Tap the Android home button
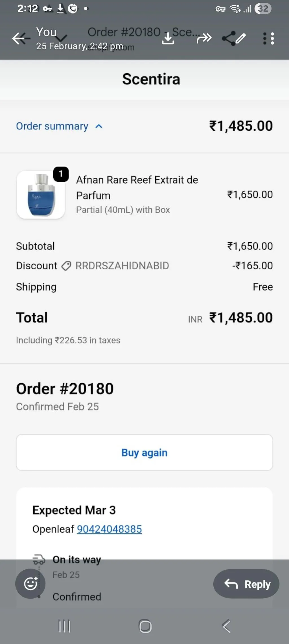This screenshot has height=644, width=289. pos(145,626)
